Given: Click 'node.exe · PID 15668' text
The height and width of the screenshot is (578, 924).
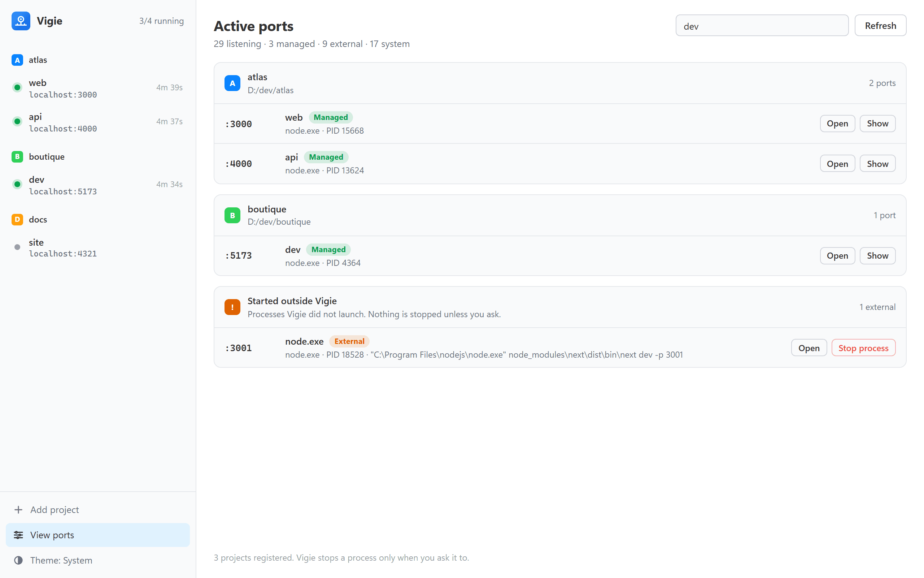Looking at the screenshot, I should [x=324, y=131].
